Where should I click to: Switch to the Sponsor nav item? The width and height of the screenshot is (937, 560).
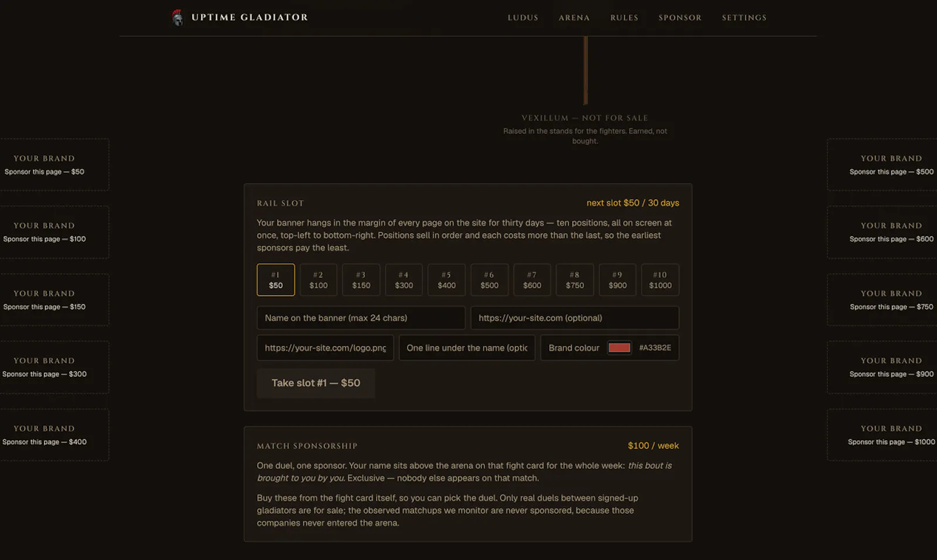tap(680, 18)
